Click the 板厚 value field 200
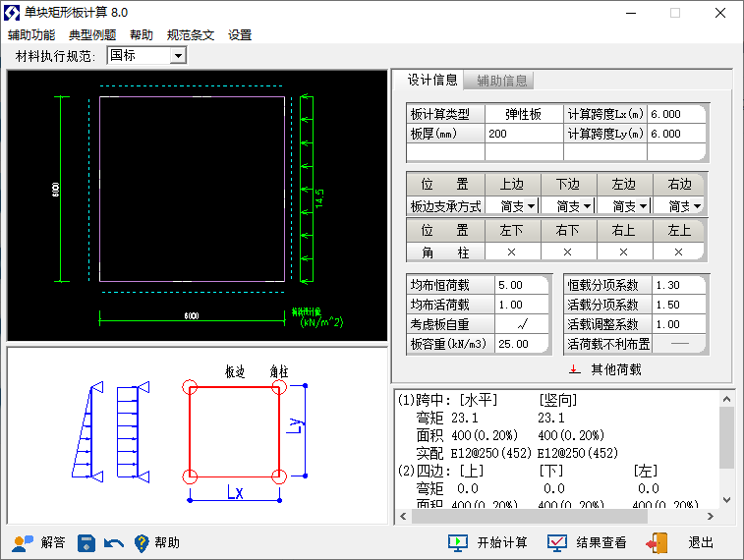The width and height of the screenshot is (744, 560). [x=524, y=134]
